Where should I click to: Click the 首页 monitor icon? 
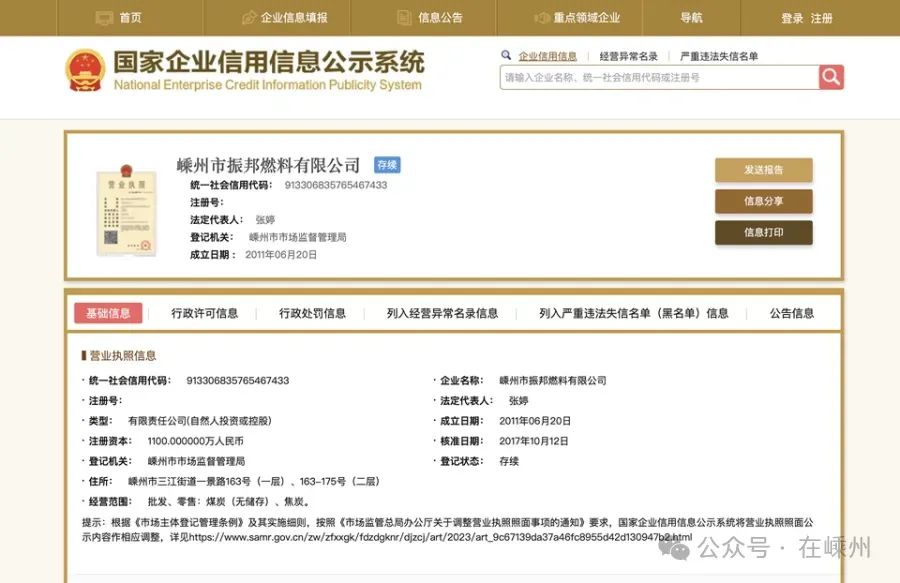point(104,18)
